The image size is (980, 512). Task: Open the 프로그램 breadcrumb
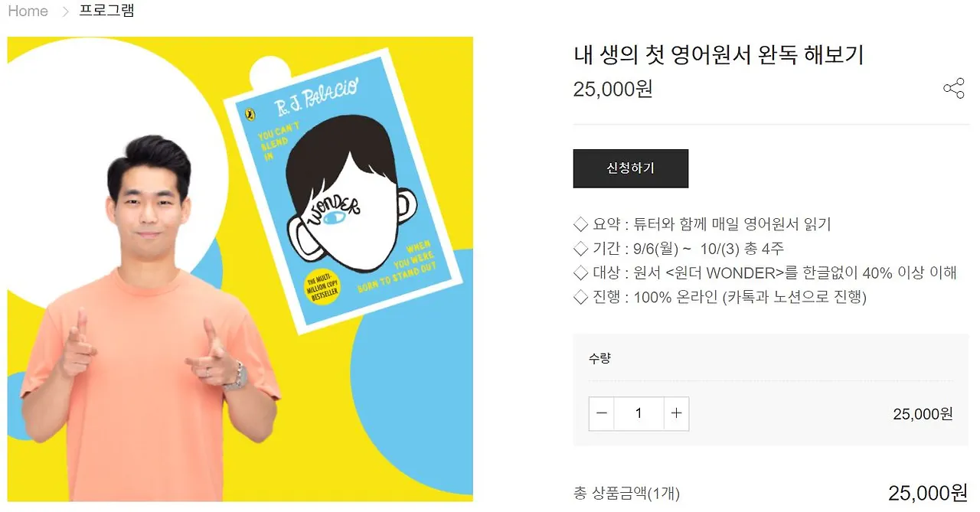click(106, 11)
